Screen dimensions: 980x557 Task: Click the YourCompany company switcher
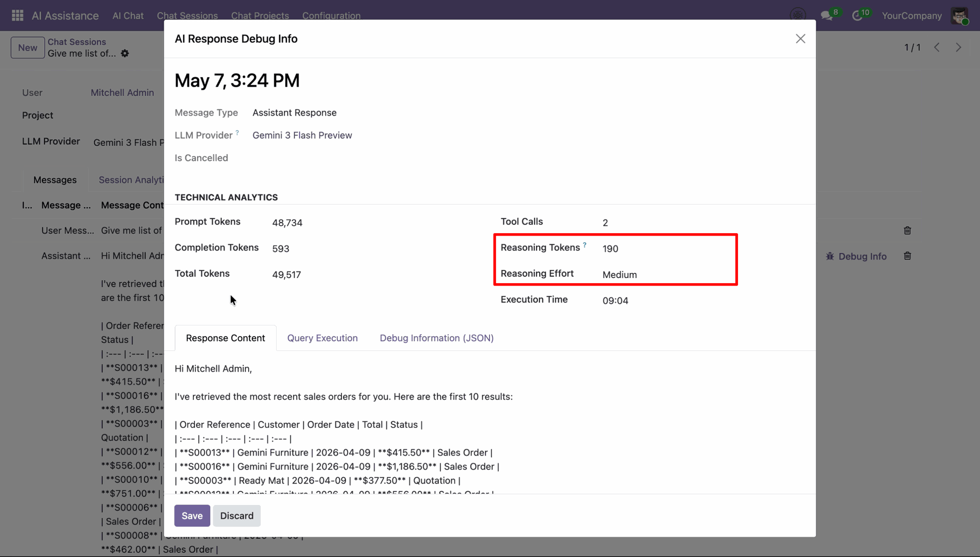coord(912,16)
